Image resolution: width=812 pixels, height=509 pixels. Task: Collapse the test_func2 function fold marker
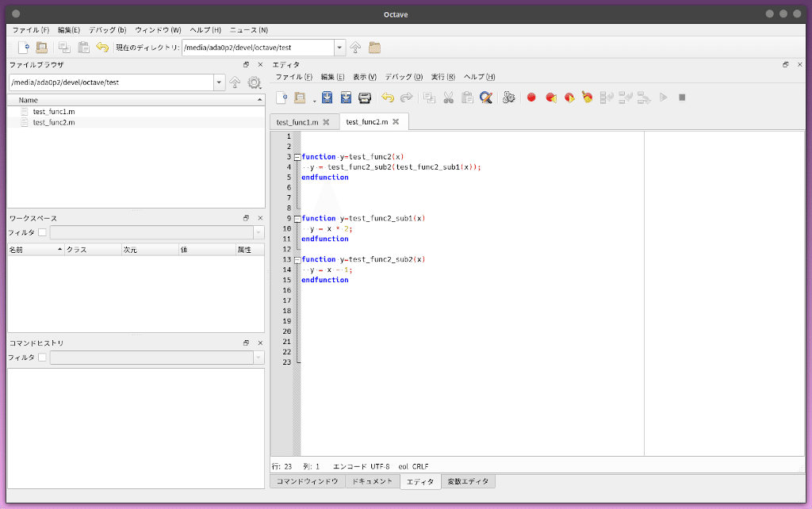coord(297,157)
